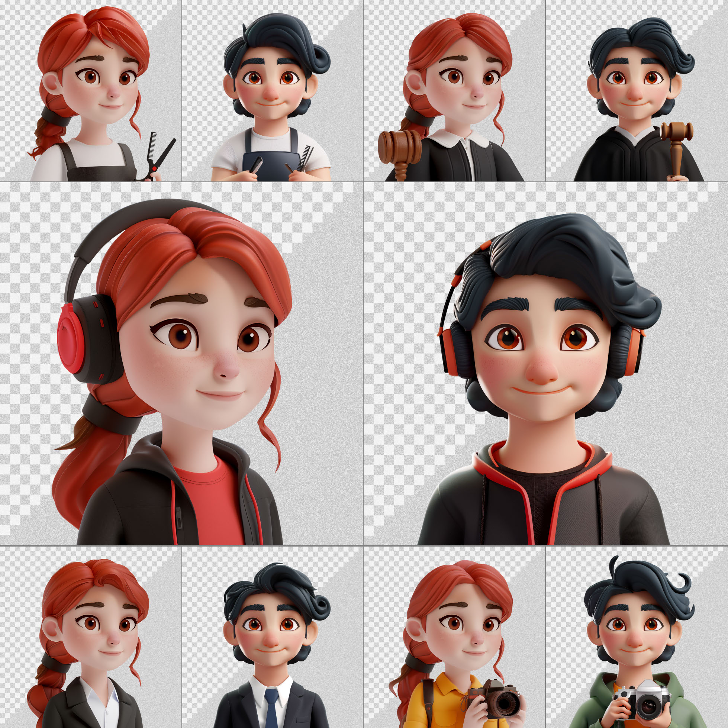
Task: Click the orange headphone on the large black-haired boy
Action: click(x=450, y=351)
